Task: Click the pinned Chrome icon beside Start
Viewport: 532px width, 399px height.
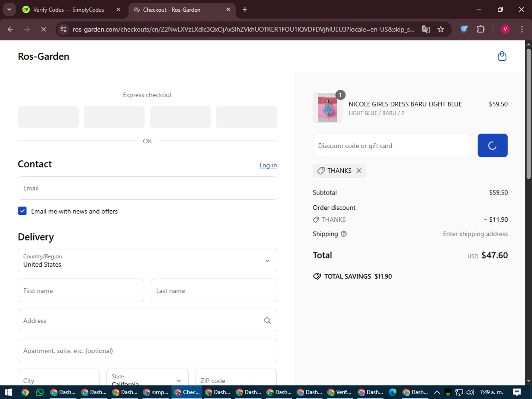Action: click(x=25, y=392)
